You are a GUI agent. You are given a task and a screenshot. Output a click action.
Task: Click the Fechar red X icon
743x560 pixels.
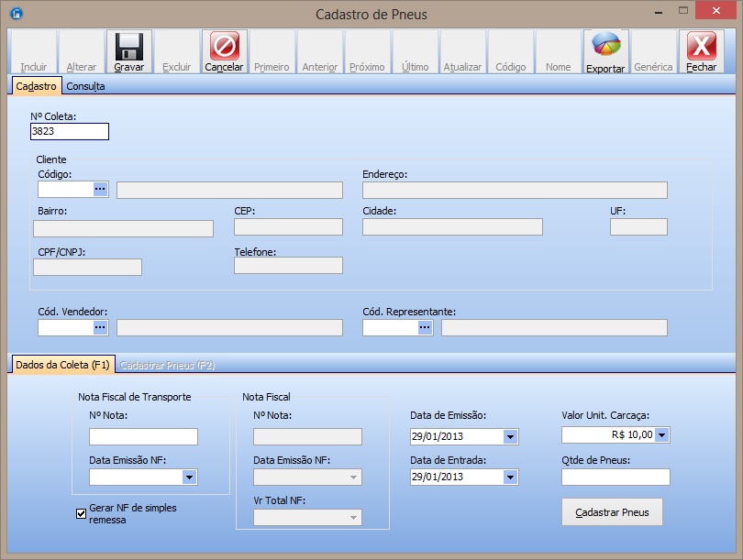tap(701, 47)
